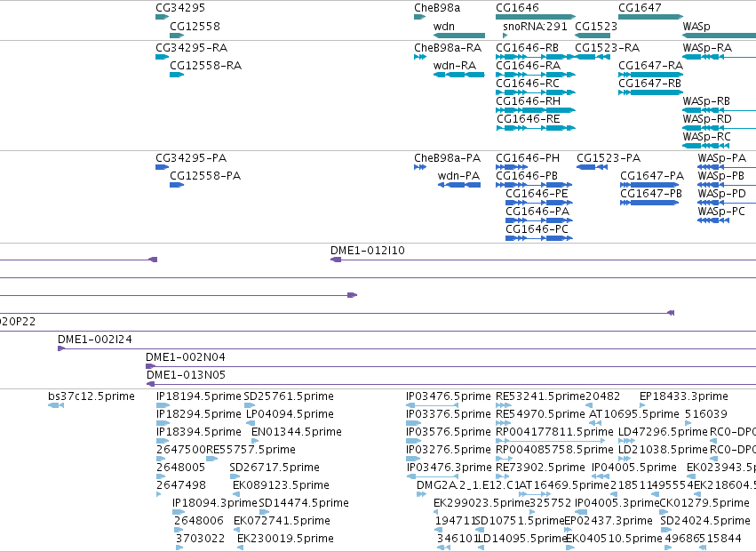The image size is (756, 552).
Task: Select transcript label WASp-RA
Action: click(707, 48)
